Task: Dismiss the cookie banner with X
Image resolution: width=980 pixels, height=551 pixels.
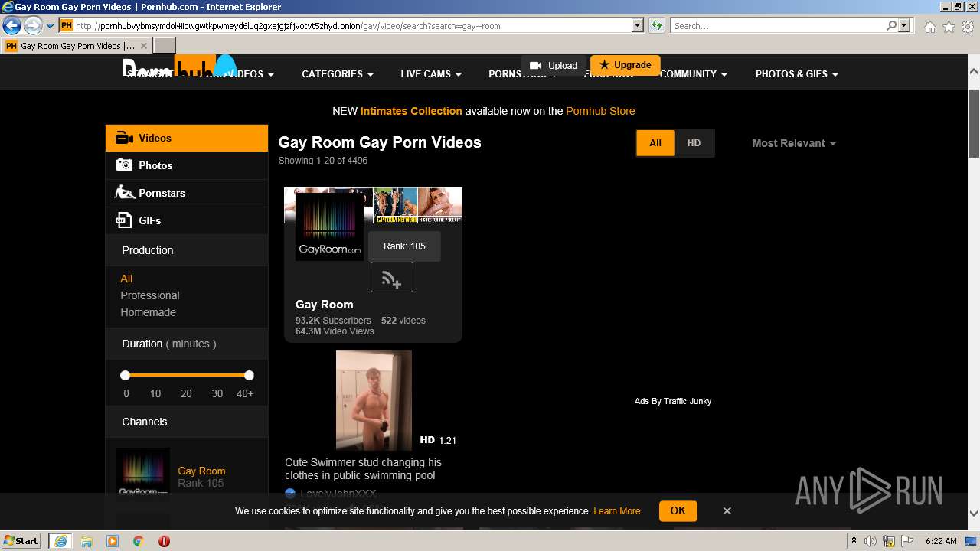Action: 727,510
